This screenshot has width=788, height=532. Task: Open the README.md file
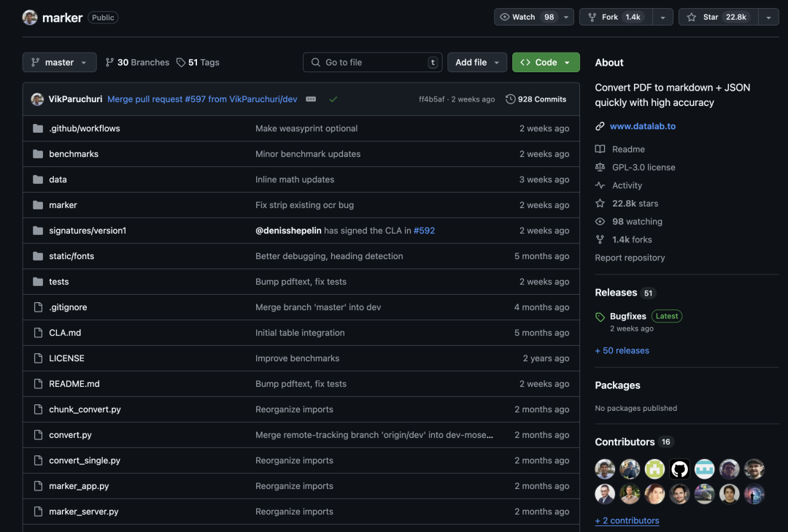[74, 384]
